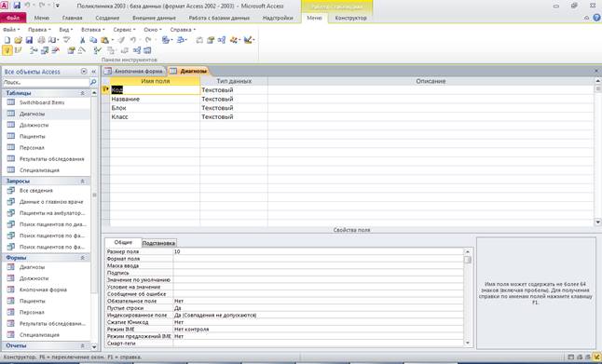Click the Indexes icon next to Primary Key
The image size is (602, 364).
[18, 50]
